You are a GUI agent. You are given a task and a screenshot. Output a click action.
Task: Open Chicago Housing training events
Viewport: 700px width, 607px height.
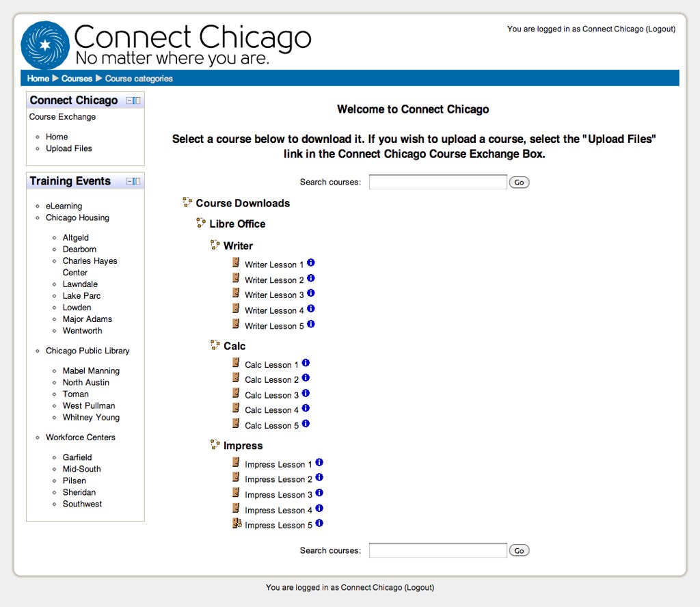(77, 218)
